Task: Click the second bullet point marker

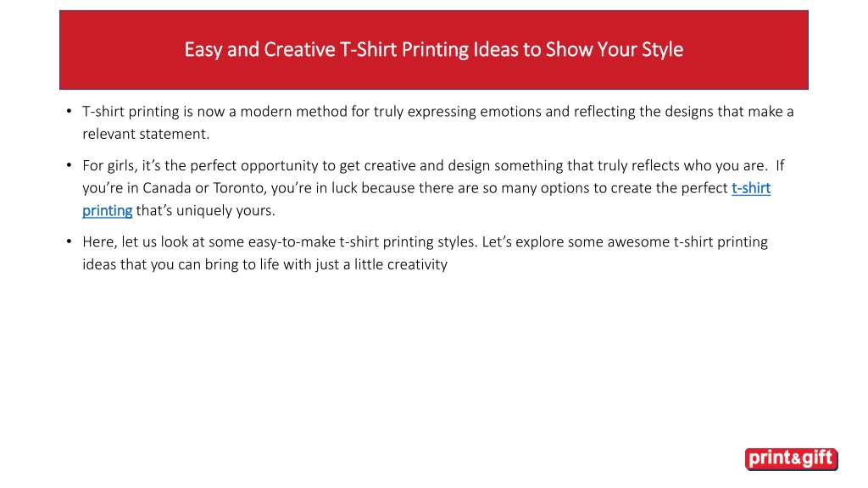Action: tap(70, 165)
